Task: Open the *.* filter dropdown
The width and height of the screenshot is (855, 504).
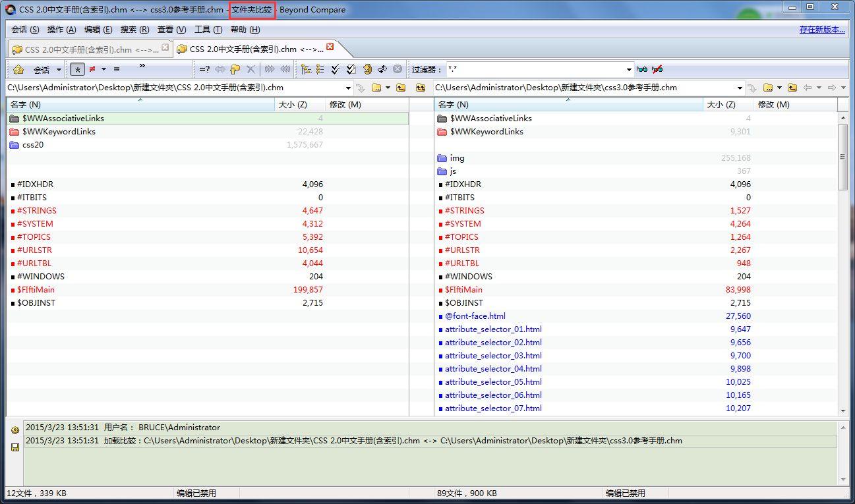Action: 630,69
